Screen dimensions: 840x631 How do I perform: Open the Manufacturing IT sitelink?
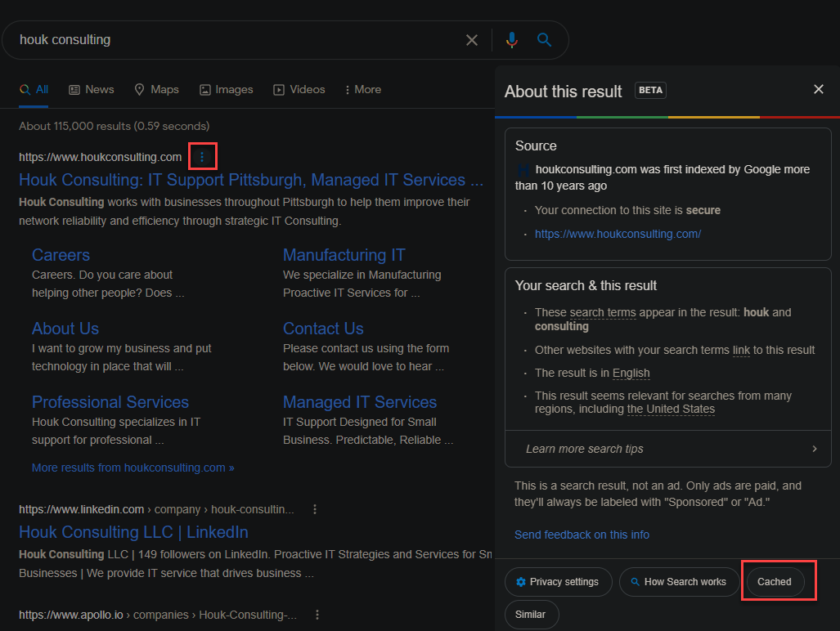(344, 255)
